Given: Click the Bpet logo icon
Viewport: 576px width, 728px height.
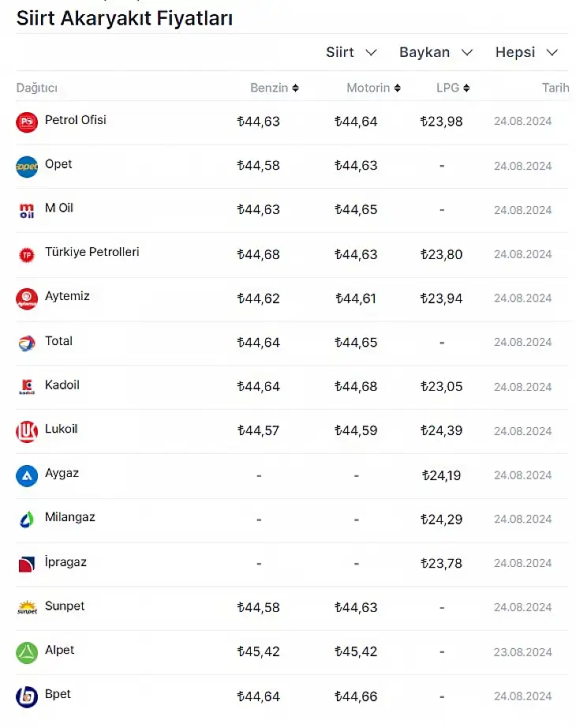Looking at the screenshot, I should (27, 697).
